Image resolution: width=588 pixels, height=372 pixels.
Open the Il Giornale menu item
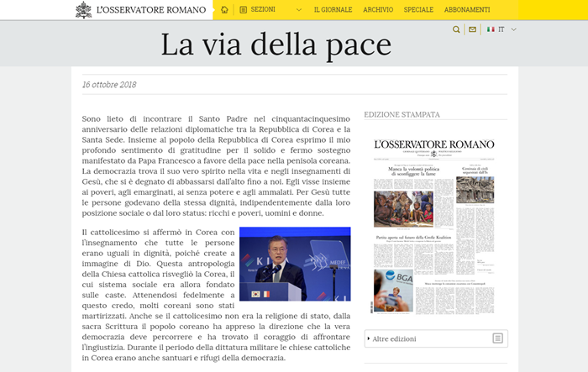(333, 10)
